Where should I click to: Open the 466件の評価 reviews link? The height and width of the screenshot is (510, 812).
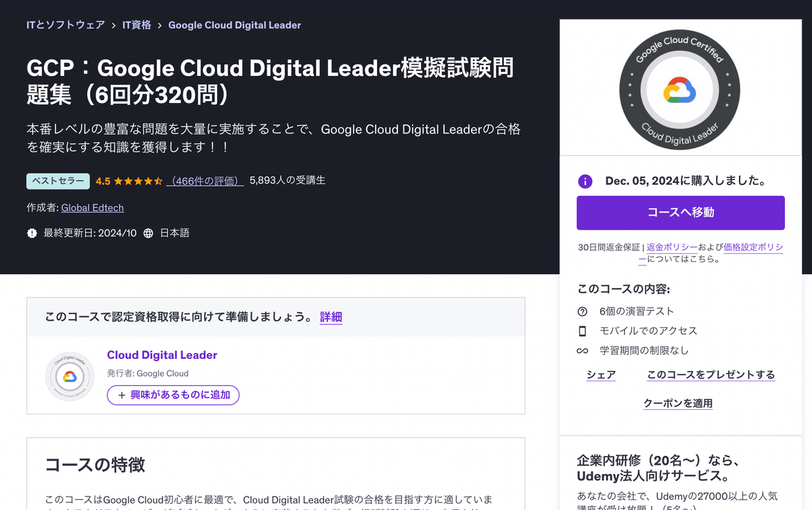[x=205, y=181]
